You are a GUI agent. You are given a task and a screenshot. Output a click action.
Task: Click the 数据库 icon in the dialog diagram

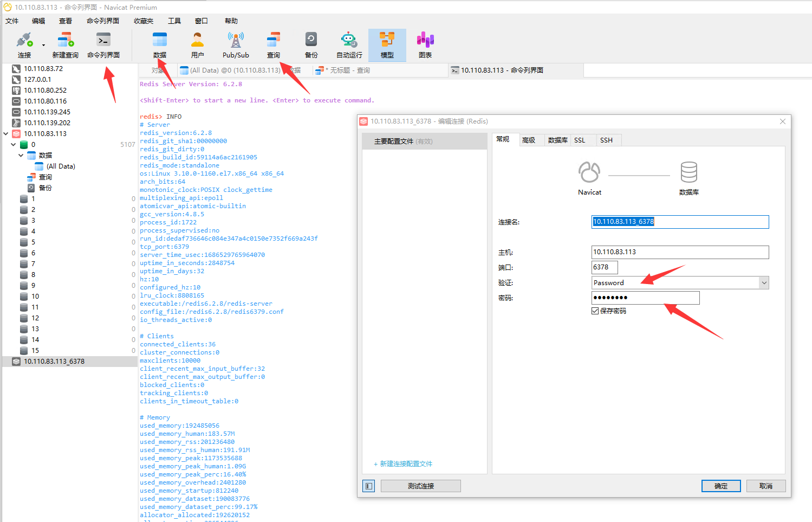[x=689, y=172]
